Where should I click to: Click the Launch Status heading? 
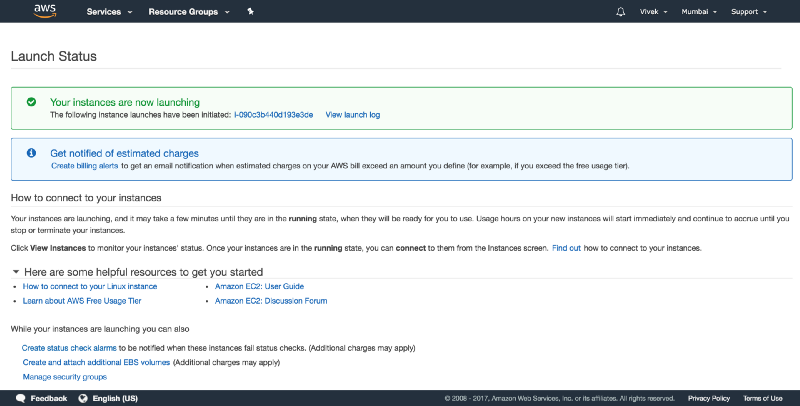(x=54, y=56)
